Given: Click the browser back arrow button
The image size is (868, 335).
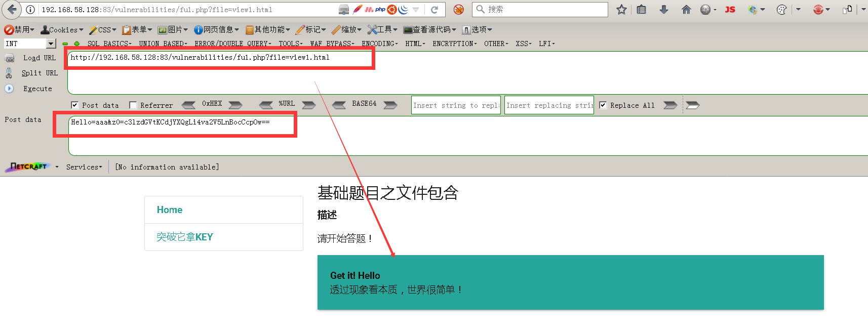Looking at the screenshot, I should 12,9.
